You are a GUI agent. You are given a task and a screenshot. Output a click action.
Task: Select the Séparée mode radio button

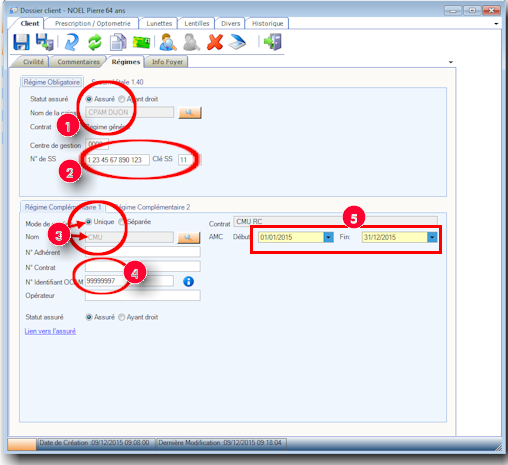(x=122, y=222)
